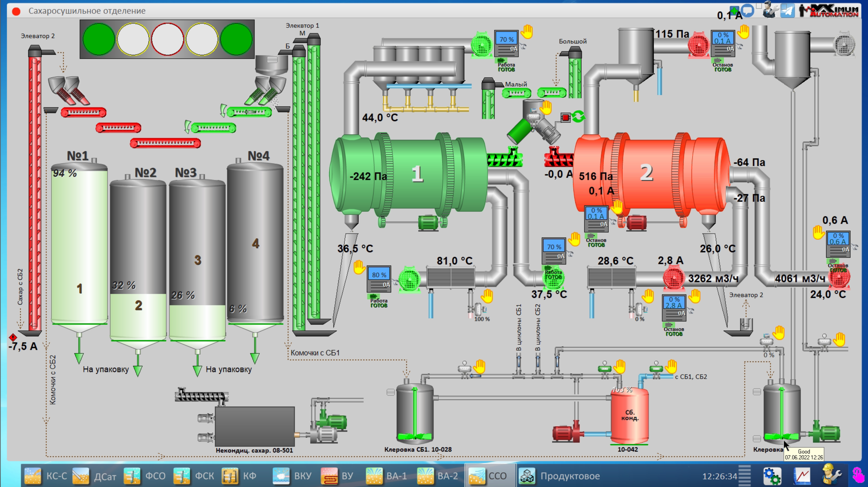This screenshot has height=487, width=868.
Task: Click the red-ringed middle indicator lamp
Action: point(168,39)
